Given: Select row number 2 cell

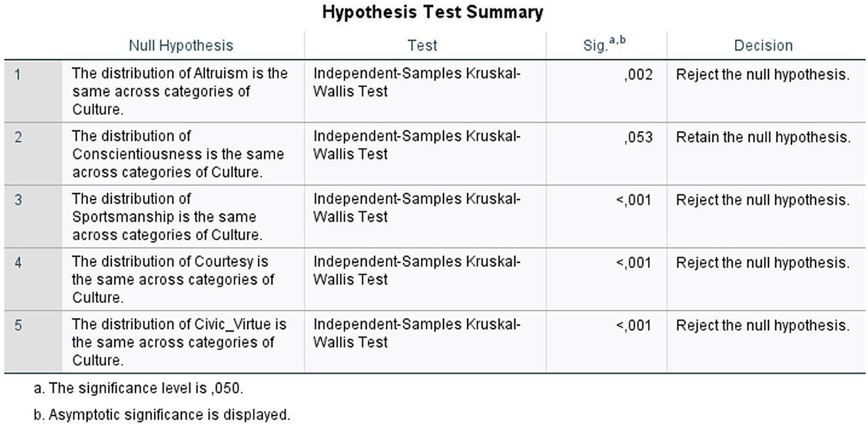Looking at the screenshot, I should (33, 154).
